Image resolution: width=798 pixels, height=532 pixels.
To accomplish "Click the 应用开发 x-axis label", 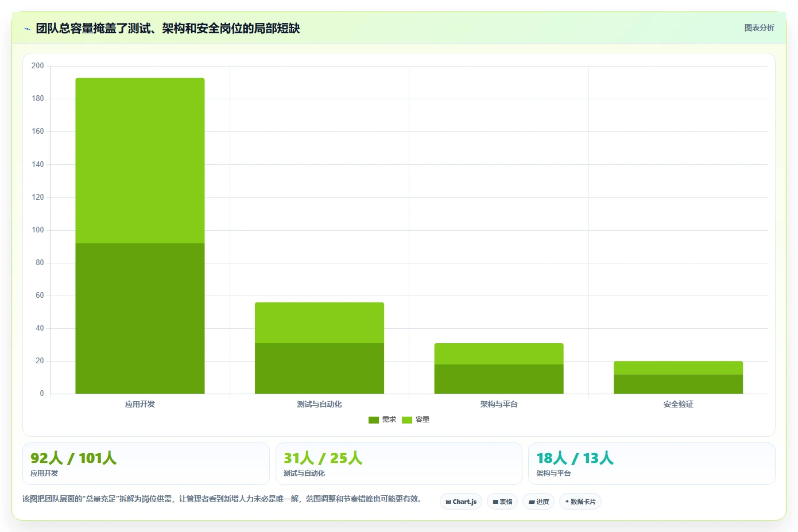I will coord(140,404).
